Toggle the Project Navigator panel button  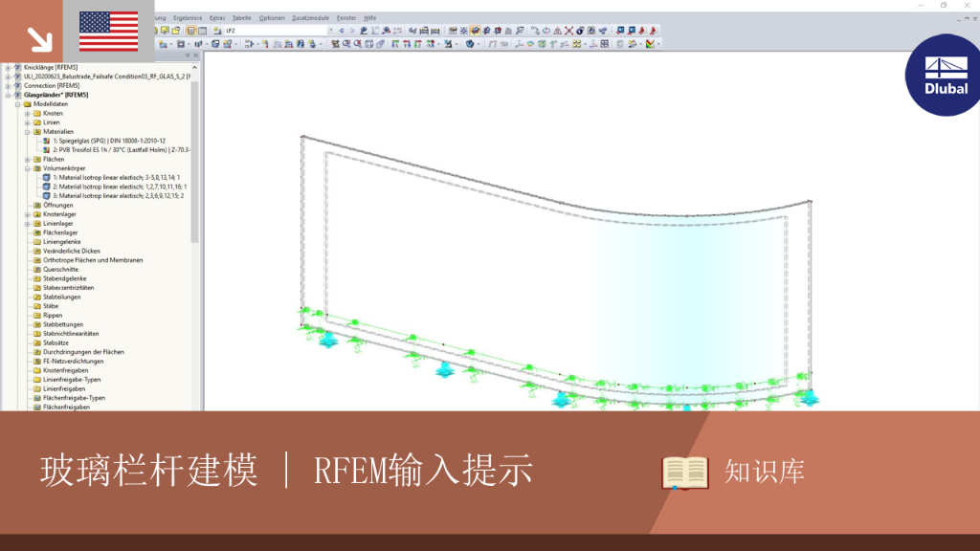click(190, 31)
